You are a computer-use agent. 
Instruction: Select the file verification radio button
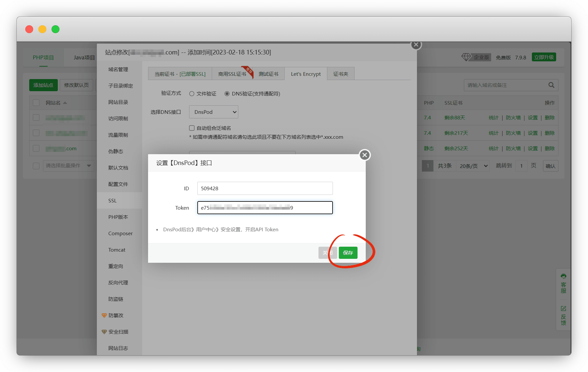click(x=192, y=94)
